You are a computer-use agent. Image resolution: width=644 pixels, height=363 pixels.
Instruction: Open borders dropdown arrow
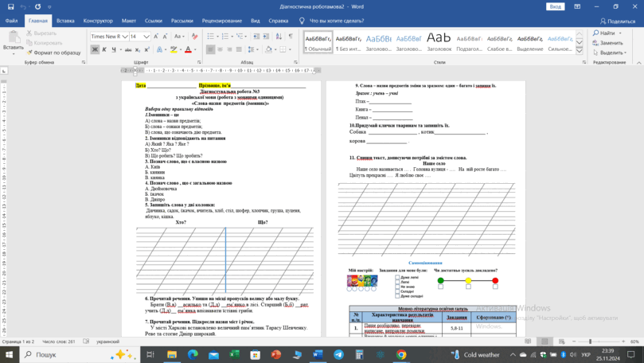click(290, 49)
